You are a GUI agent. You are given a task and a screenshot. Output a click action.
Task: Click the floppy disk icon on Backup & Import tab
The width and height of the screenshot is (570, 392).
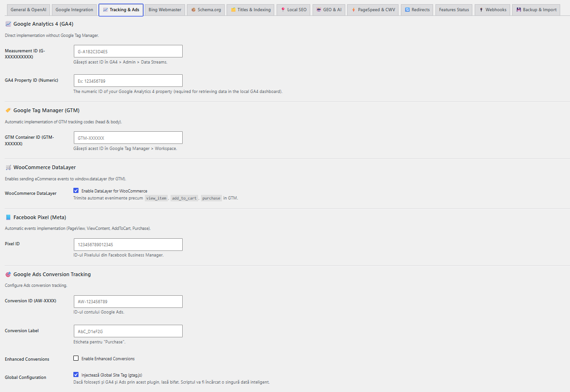tap(519, 10)
